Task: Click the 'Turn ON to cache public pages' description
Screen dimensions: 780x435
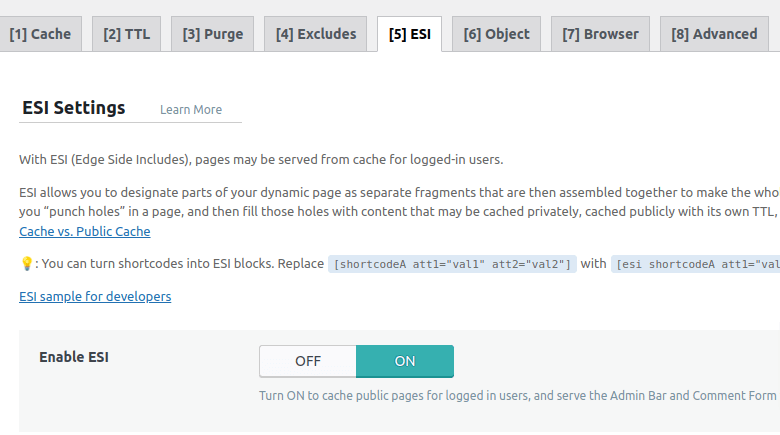Action: click(x=518, y=396)
